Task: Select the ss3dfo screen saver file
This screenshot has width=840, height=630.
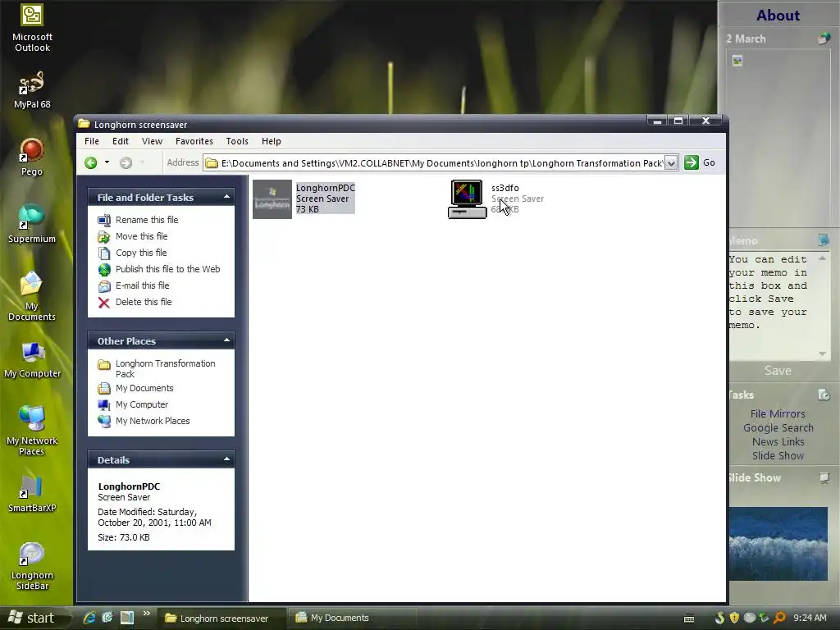Action: pos(495,199)
